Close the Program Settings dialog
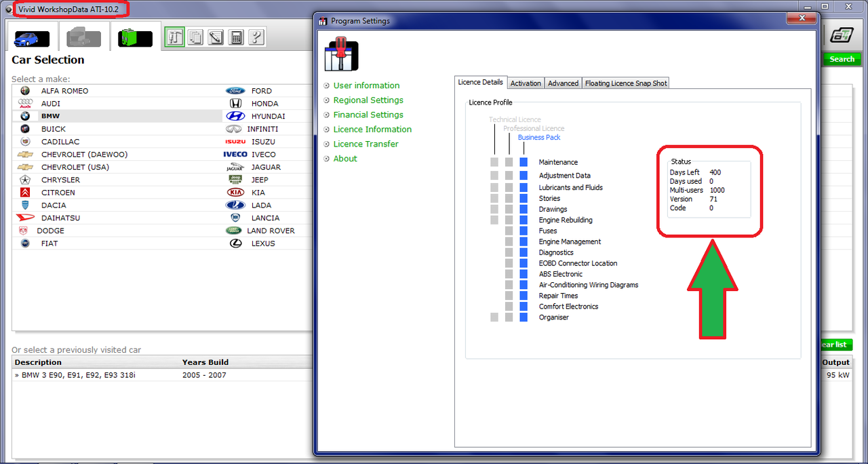This screenshot has width=868, height=464. tap(803, 18)
